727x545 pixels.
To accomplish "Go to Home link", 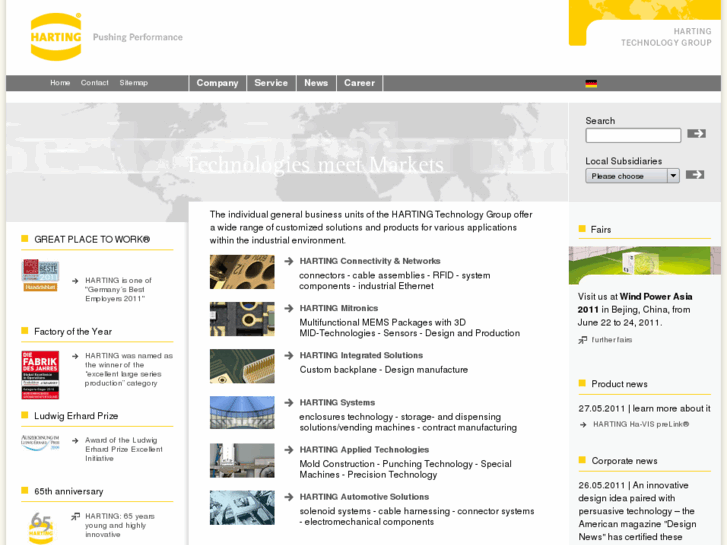I will point(60,83).
